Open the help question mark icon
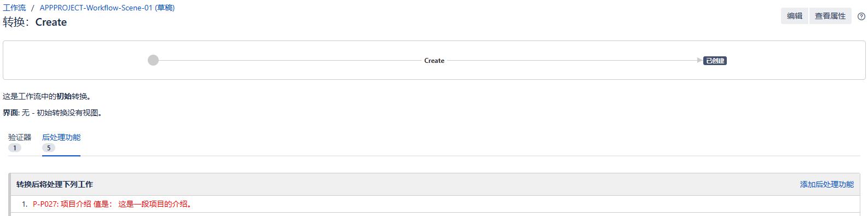The image size is (868, 216). 861,16
